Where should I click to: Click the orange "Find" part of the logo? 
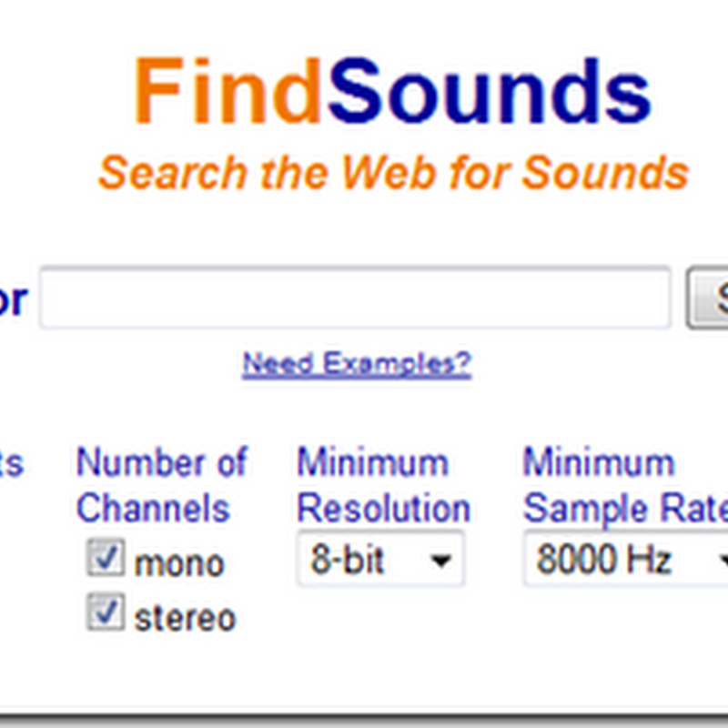[x=227, y=91]
